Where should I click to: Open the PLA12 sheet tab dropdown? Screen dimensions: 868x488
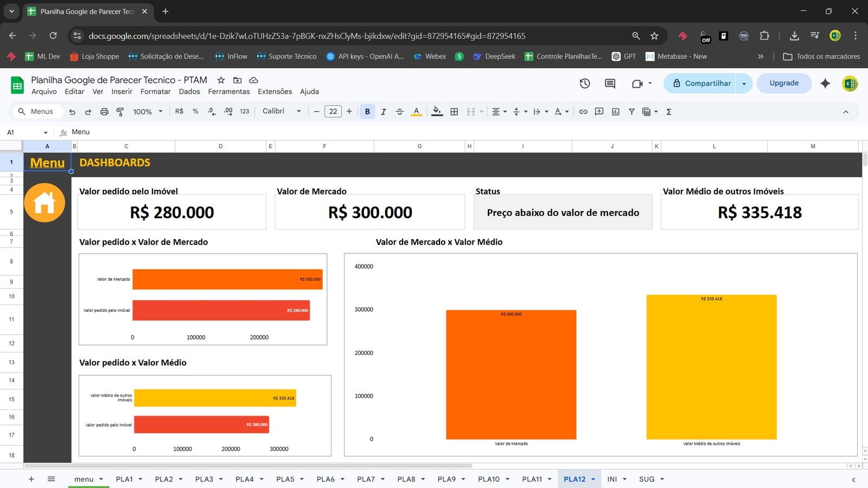tap(593, 479)
